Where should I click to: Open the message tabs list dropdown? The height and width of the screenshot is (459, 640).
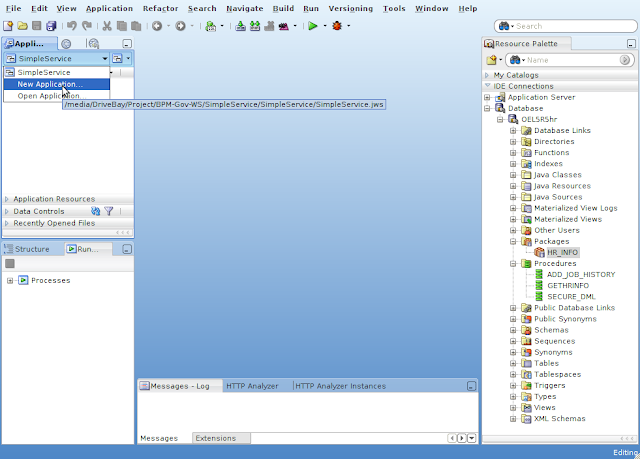tap(471, 438)
